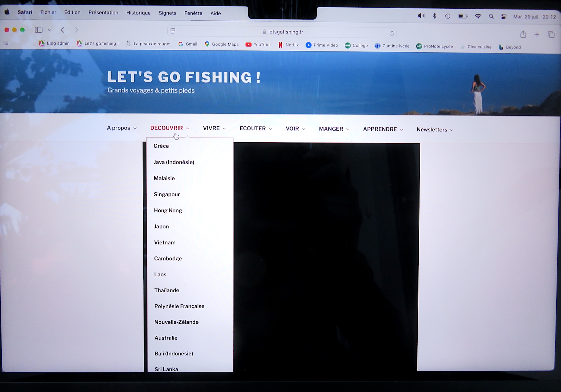Open the Aide menu

coord(216,13)
